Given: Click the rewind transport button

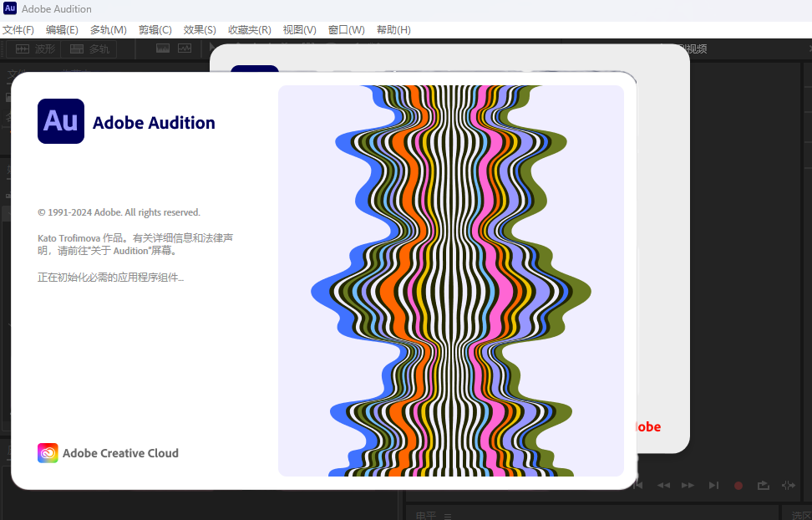Looking at the screenshot, I should pyautogui.click(x=663, y=485).
